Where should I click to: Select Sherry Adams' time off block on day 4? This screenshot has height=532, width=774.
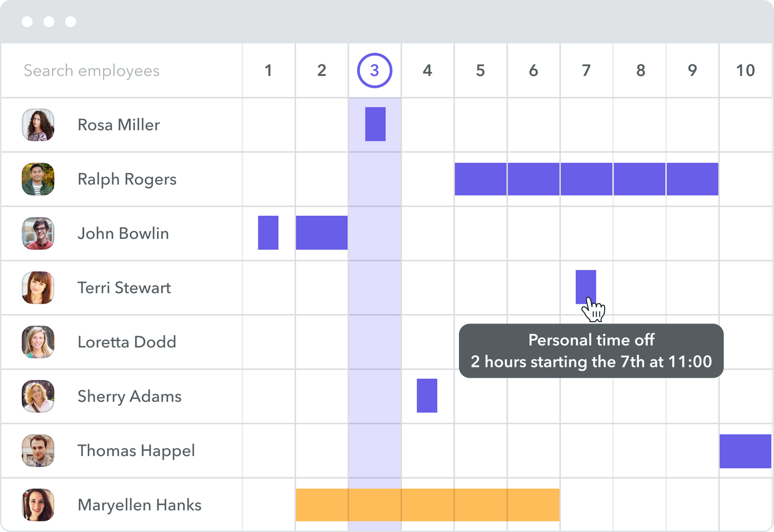[x=427, y=396]
